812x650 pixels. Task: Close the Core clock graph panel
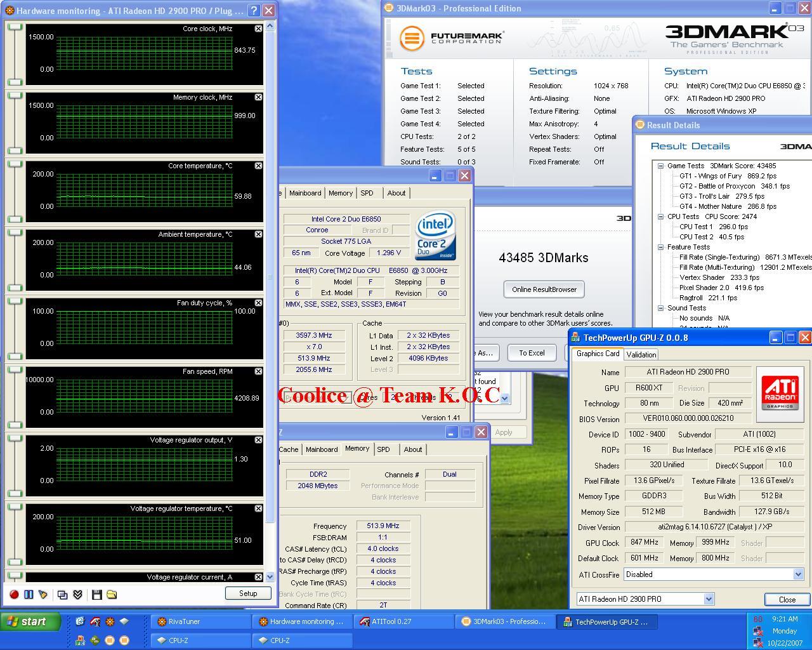(258, 29)
